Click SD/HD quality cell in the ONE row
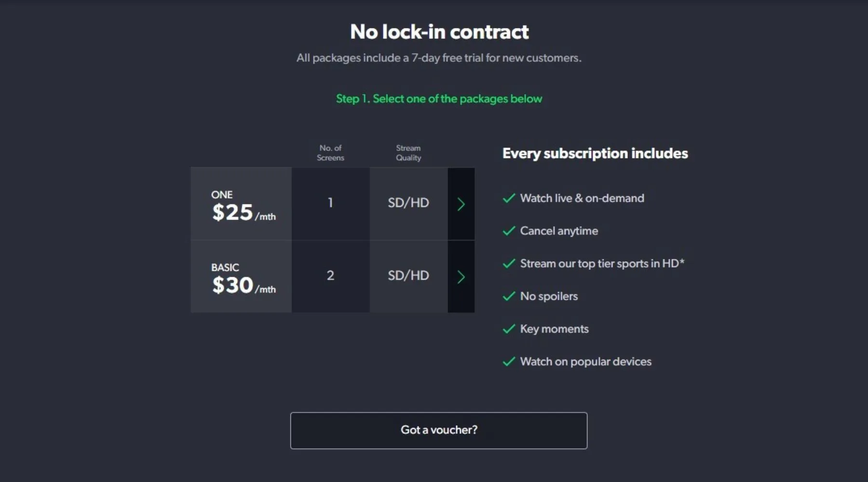868x482 pixels. coord(408,203)
